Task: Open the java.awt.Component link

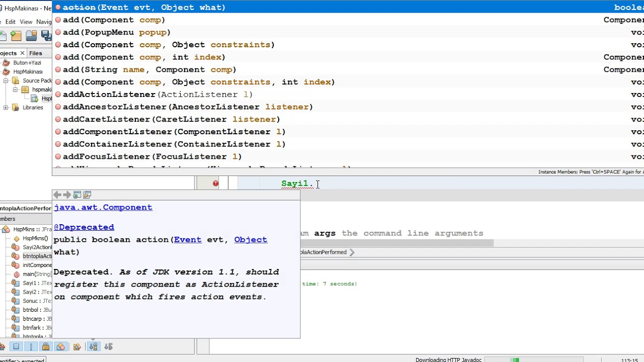Action: tap(103, 207)
